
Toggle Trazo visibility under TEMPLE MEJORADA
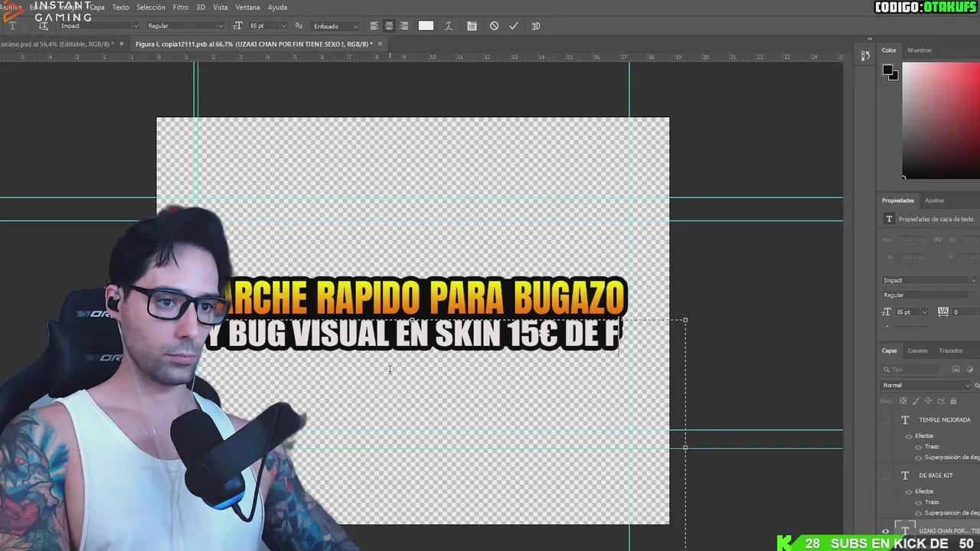point(918,447)
